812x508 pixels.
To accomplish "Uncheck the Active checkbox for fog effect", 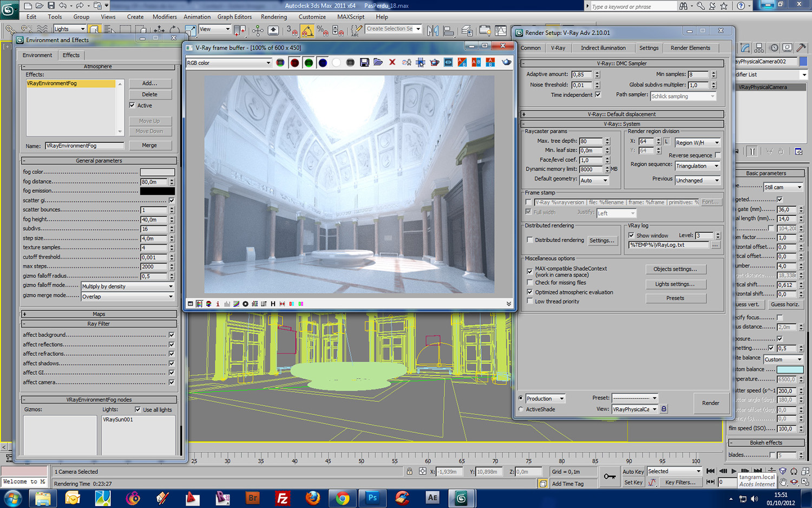I will pos(132,106).
